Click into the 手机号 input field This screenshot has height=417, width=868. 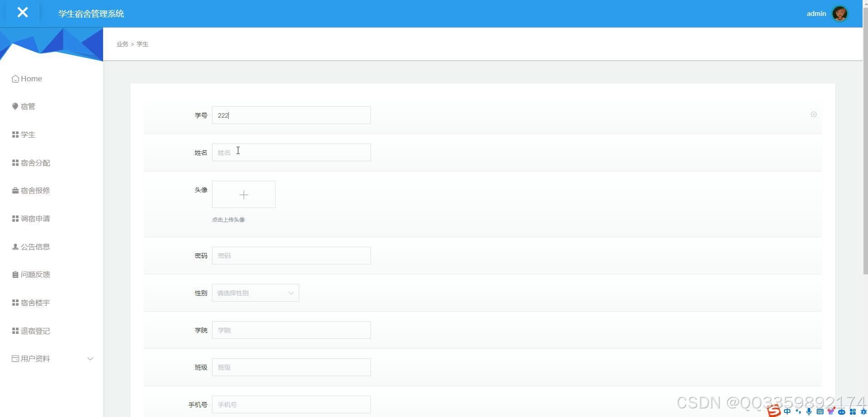[x=291, y=405]
